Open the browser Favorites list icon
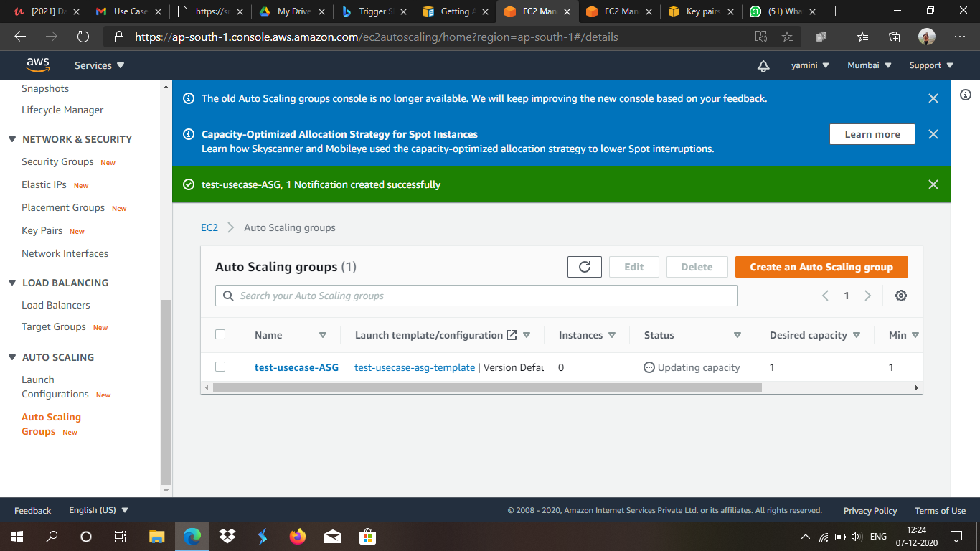This screenshot has height=551, width=980. click(862, 37)
